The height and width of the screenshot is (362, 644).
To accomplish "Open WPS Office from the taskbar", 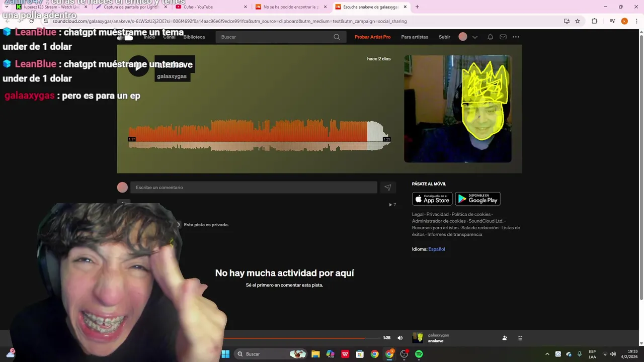I will point(345,354).
